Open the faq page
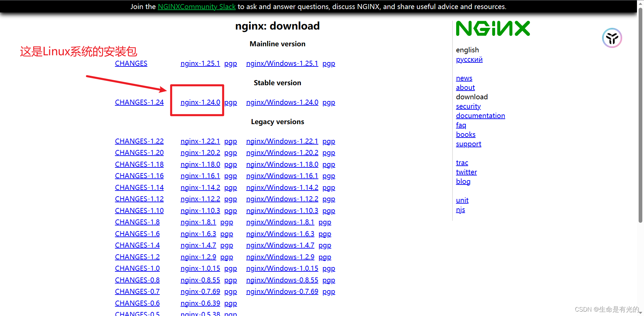644x316 pixels. (x=461, y=125)
